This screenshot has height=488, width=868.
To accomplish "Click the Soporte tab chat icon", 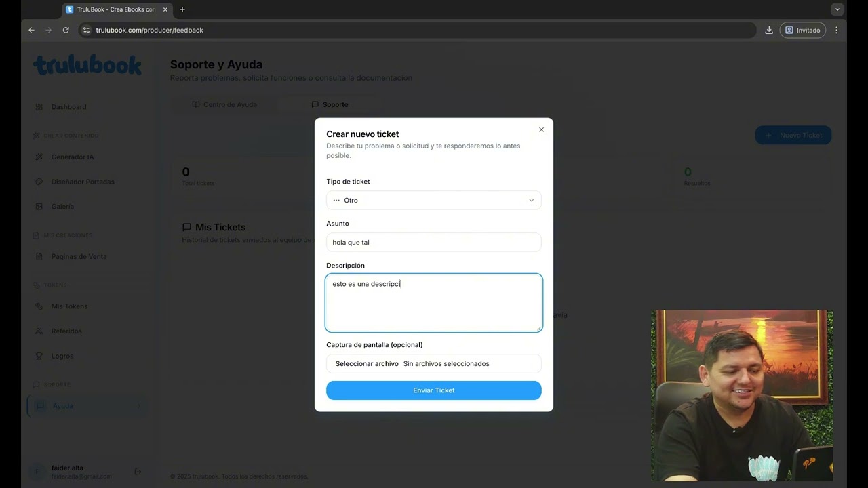I will 315,104.
